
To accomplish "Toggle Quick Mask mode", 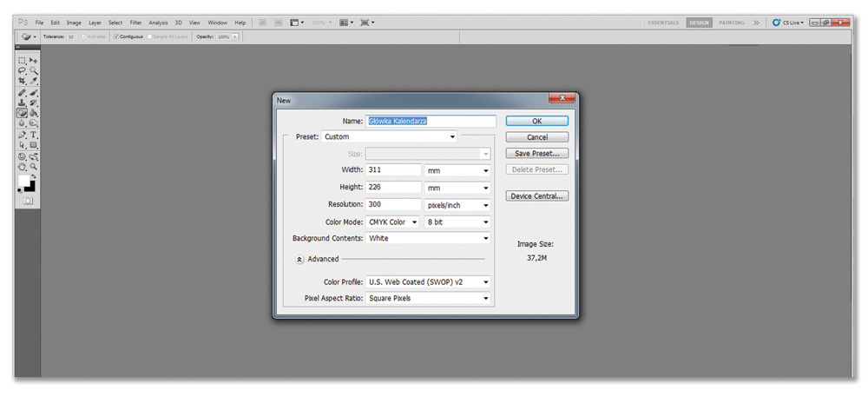I will 29,201.
